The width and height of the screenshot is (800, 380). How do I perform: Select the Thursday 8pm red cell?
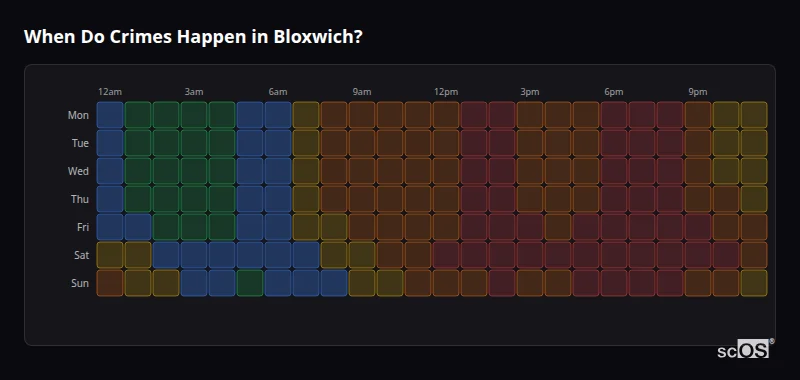(670, 199)
